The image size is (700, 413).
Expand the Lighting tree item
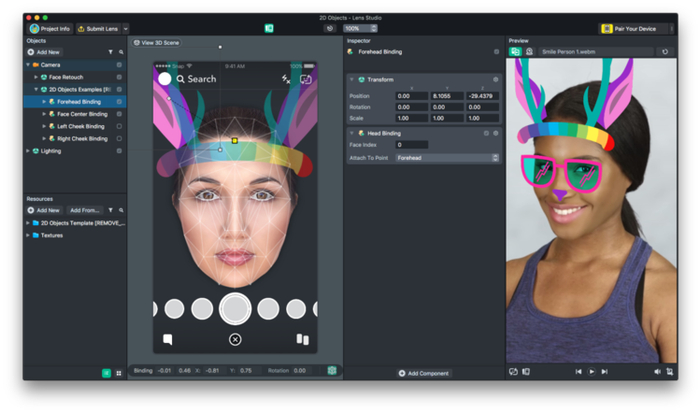pos(28,151)
